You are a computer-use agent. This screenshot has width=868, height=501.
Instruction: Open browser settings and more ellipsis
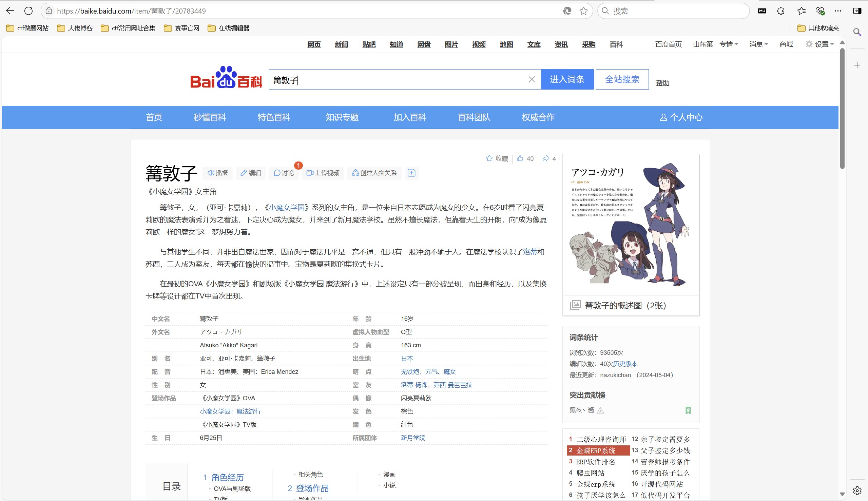838,11
